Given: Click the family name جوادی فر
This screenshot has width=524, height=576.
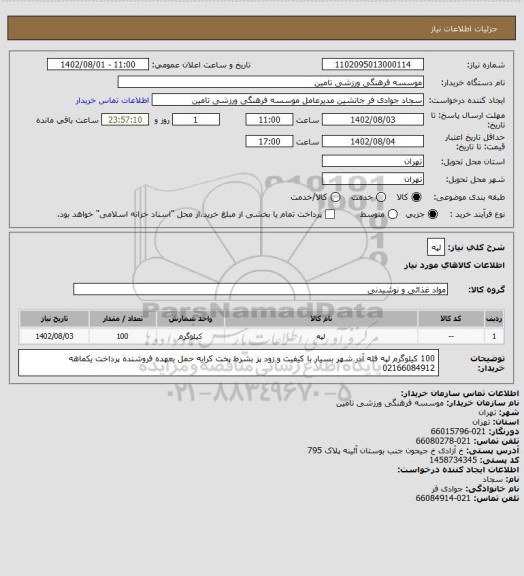Looking at the screenshot, I should click(447, 489).
